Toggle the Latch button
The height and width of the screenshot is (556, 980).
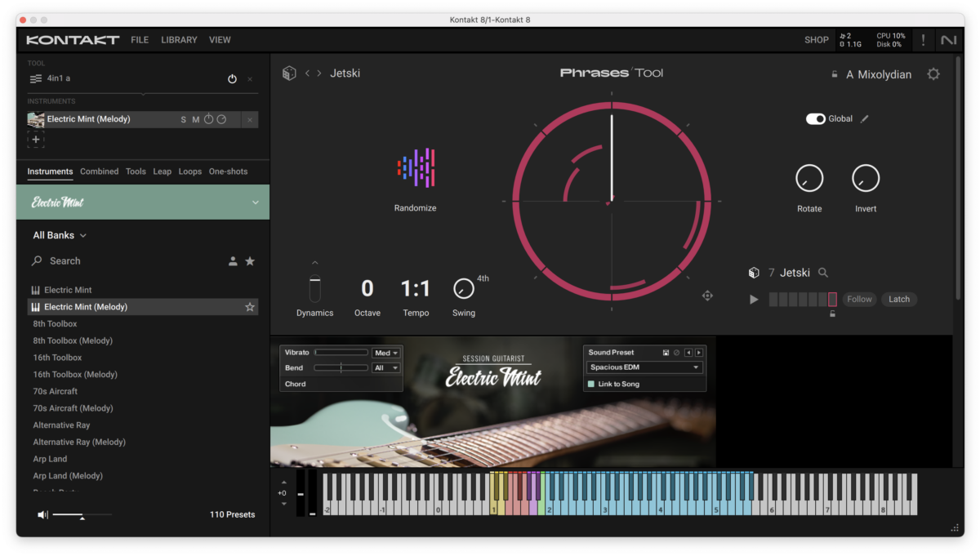click(x=899, y=300)
